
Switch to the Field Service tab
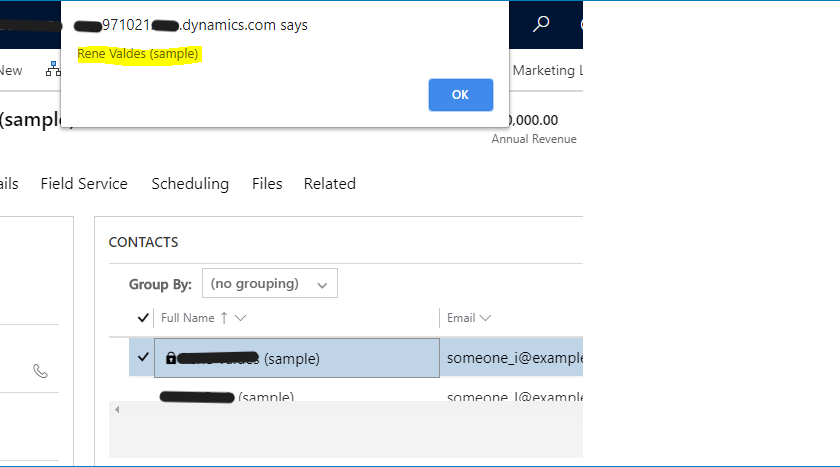coord(84,184)
